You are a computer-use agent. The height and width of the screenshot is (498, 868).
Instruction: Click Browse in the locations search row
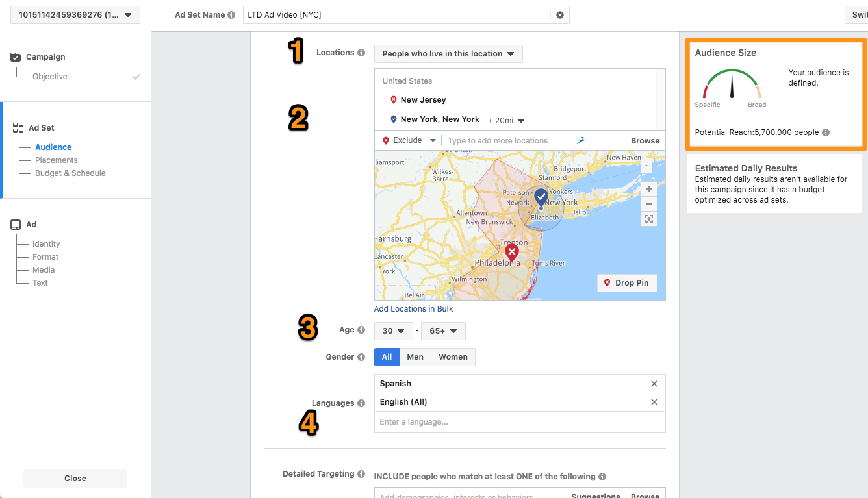pos(645,140)
